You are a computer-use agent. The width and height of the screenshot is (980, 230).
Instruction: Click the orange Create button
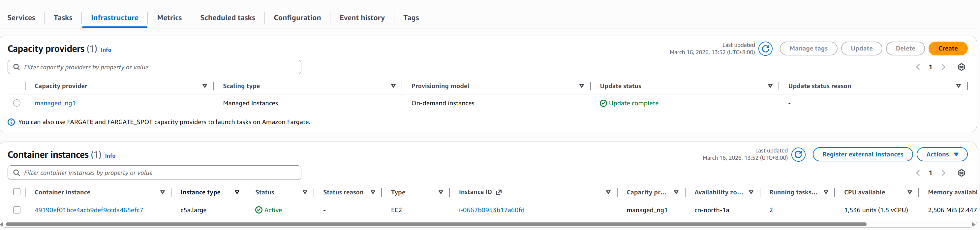click(x=947, y=49)
